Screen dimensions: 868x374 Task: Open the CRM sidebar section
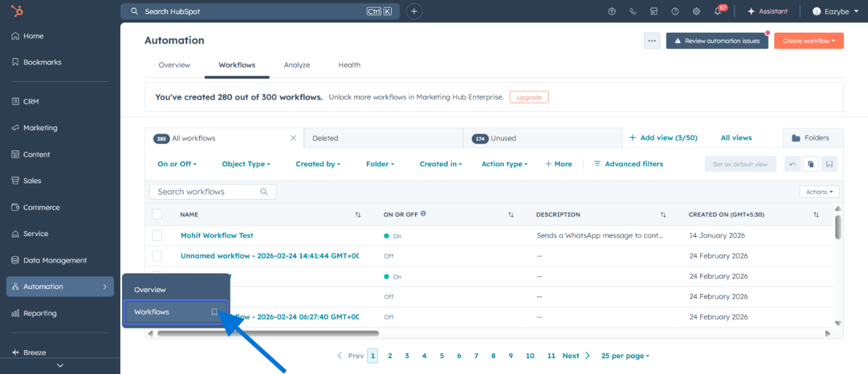tap(25, 101)
